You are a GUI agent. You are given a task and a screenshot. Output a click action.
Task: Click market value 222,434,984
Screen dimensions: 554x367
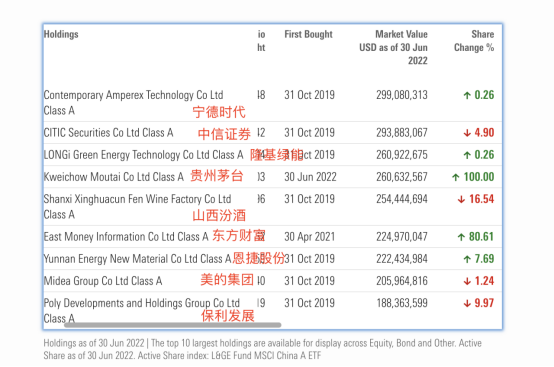coord(402,259)
